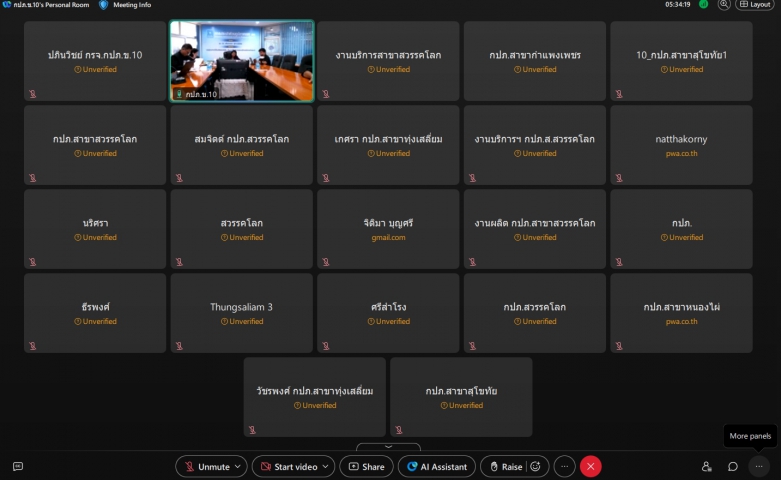Screen dimensions: 781x480
Task: Click the Share screen button
Action: (366, 466)
